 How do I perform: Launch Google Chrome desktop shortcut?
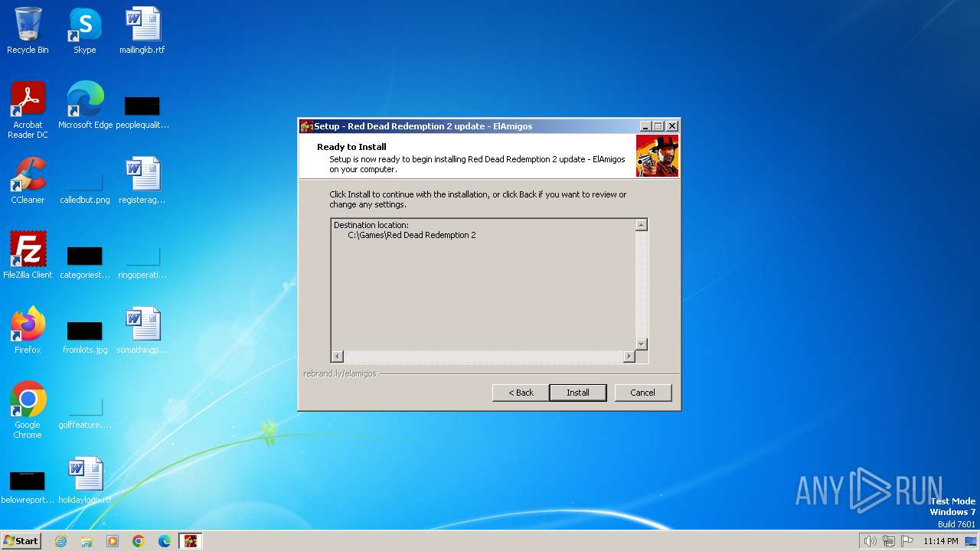pos(28,410)
